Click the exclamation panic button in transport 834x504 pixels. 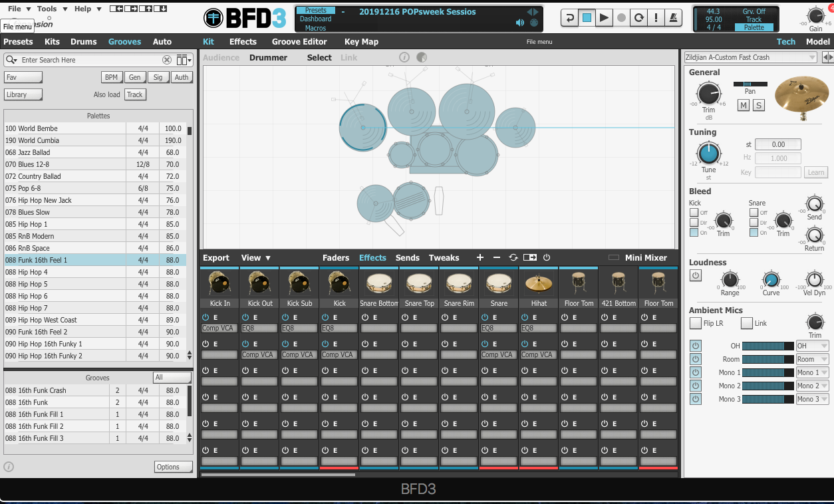click(x=656, y=18)
